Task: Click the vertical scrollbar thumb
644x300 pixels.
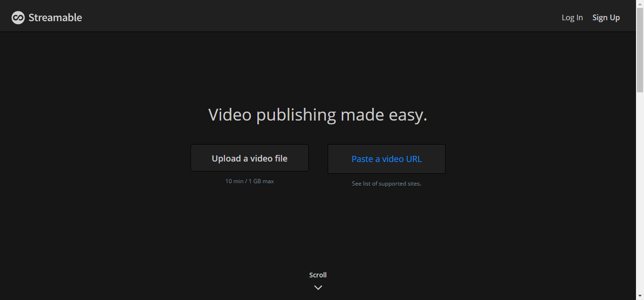Action: point(640,50)
